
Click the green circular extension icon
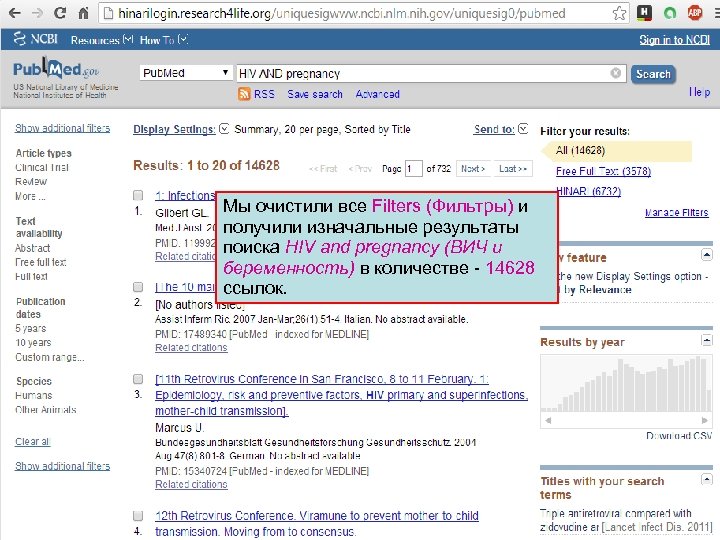coord(670,13)
